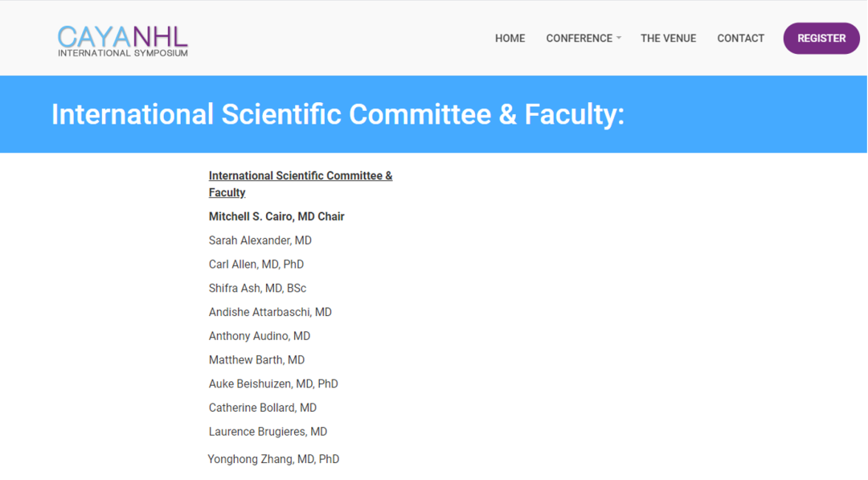Click the purple REGISTER button

[821, 39]
